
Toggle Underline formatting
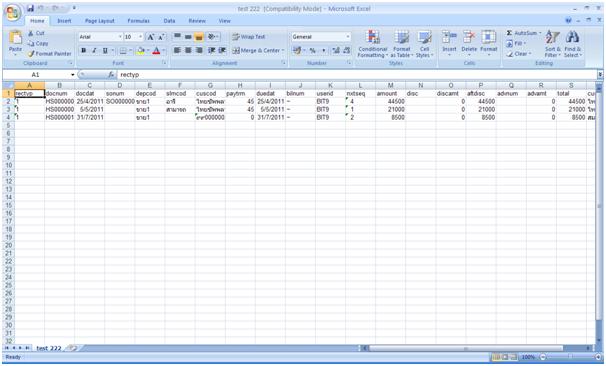click(105, 51)
